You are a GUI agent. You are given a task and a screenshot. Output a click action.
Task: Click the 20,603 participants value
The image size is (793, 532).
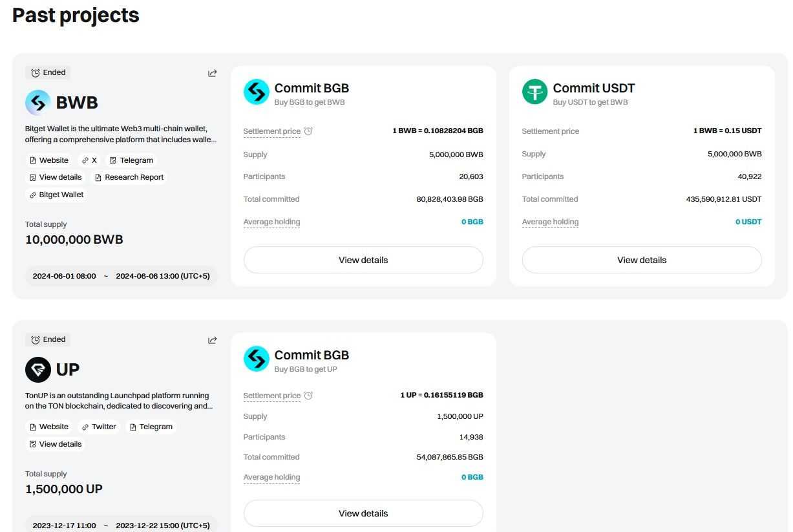tap(471, 176)
